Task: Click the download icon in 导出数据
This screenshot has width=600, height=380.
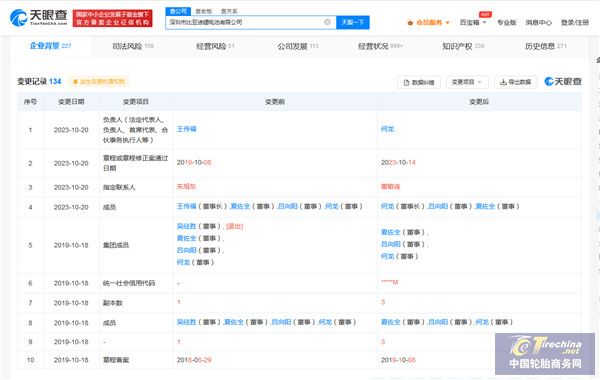Action: [x=504, y=82]
